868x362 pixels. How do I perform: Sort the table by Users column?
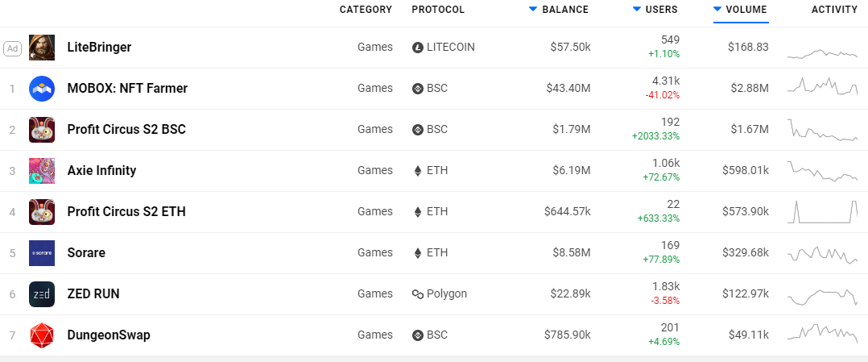[x=661, y=10]
